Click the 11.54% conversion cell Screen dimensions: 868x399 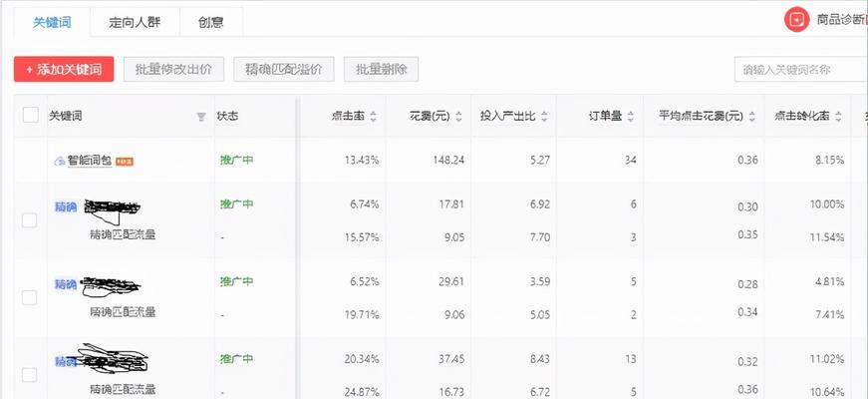pyautogui.click(x=827, y=237)
